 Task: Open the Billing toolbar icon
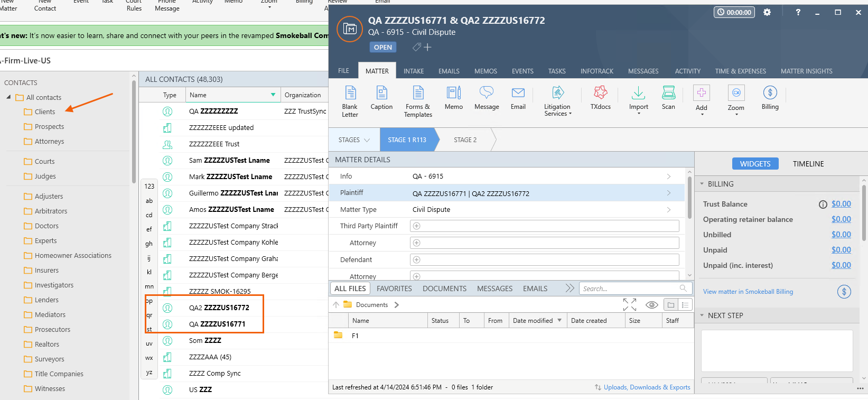(770, 98)
